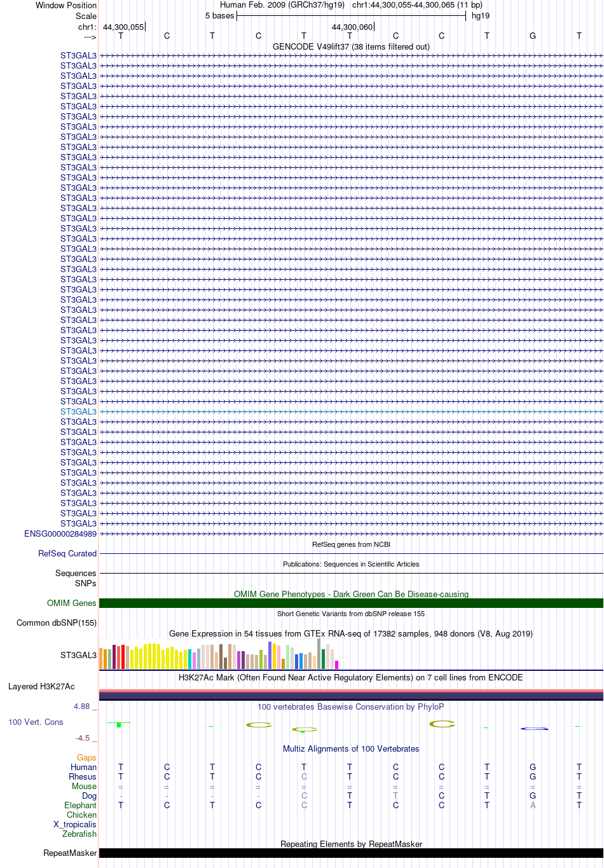Click the pink and navy H3K27Ac signal band
Image resolution: width=604 pixels, height=868 pixels.
(x=351, y=695)
